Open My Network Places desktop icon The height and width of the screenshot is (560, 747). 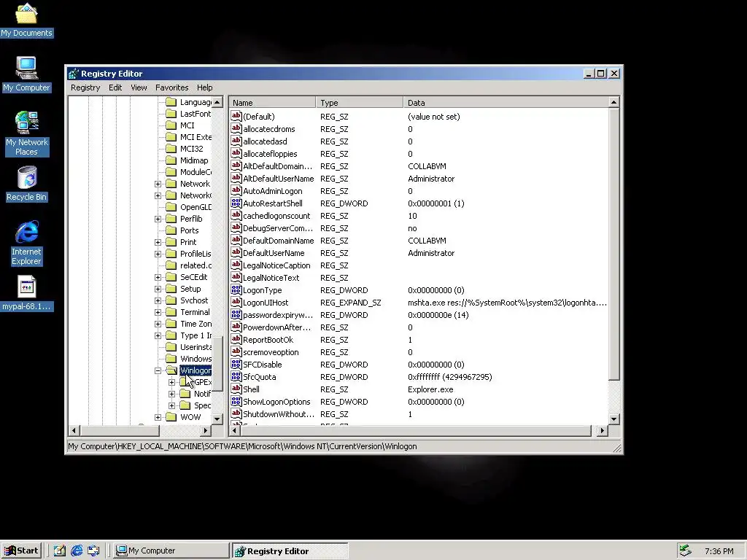[26, 133]
